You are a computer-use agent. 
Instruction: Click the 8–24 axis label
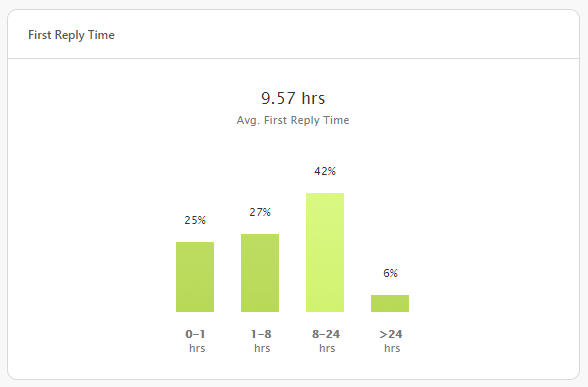tap(326, 334)
